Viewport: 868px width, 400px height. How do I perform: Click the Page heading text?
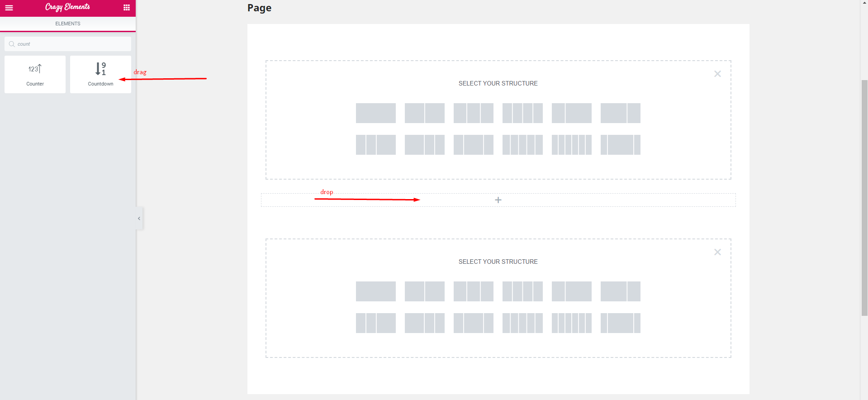259,8
